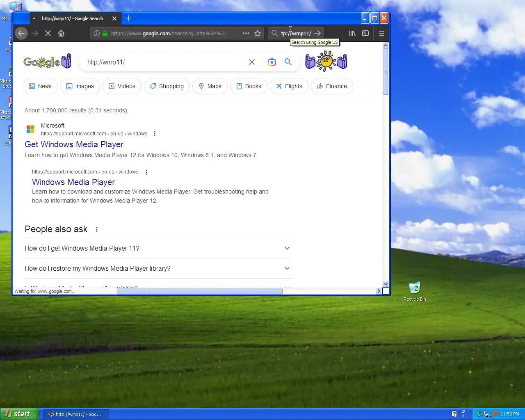Click the magnifier icon in Firefox search box
Image resolution: width=525 pixels, height=420 pixels.
[x=274, y=33]
